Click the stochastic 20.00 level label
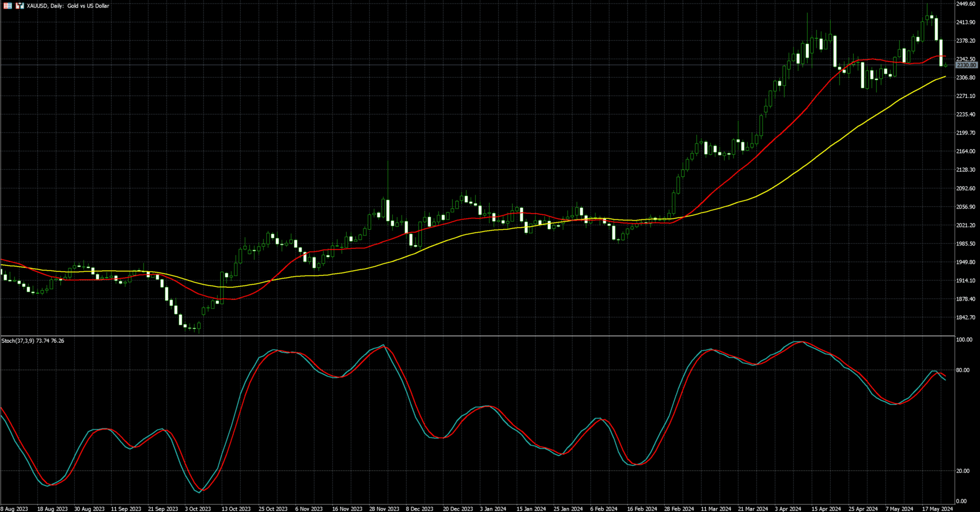 [963, 471]
